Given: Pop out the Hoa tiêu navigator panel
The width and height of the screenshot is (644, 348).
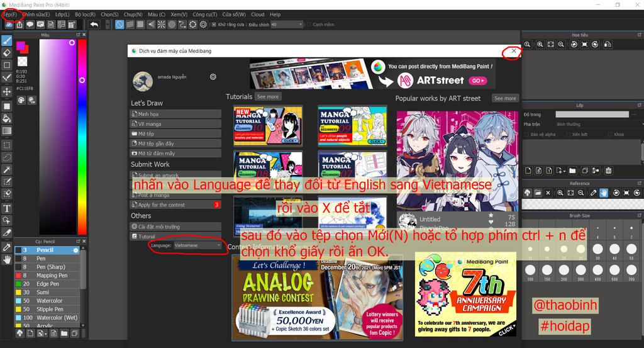Looking at the screenshot, I should pyautogui.click(x=639, y=35).
